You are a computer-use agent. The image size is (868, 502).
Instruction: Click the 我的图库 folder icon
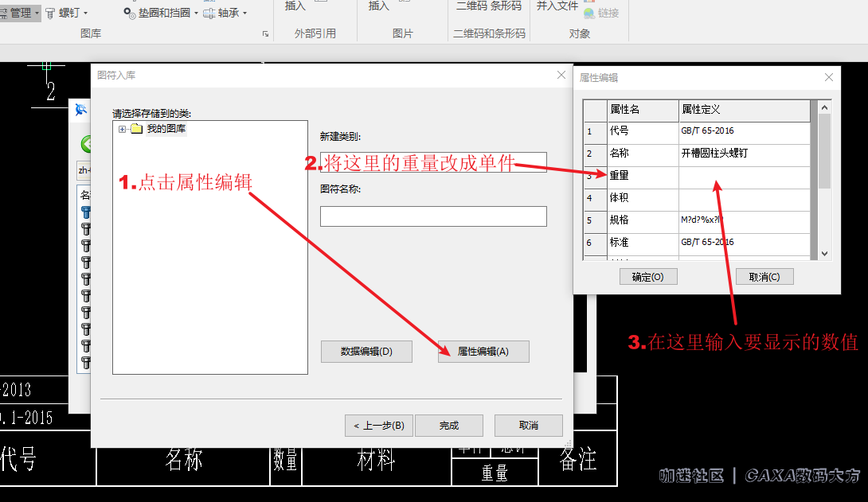coord(136,129)
